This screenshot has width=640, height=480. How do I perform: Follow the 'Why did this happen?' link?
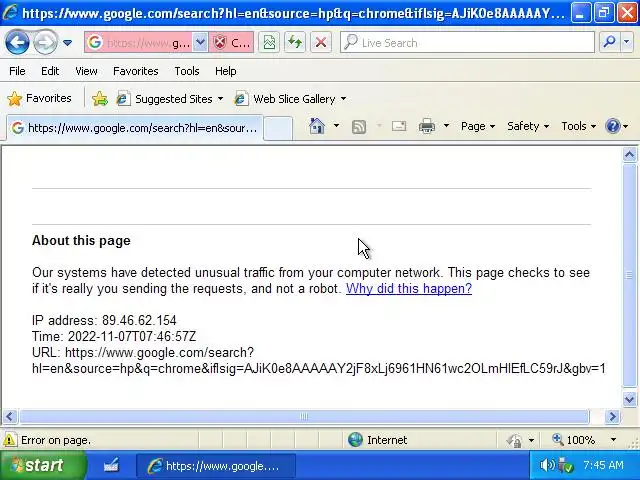click(409, 289)
